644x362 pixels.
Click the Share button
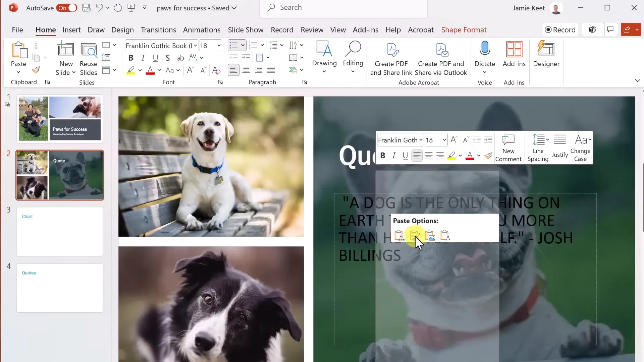(x=627, y=30)
